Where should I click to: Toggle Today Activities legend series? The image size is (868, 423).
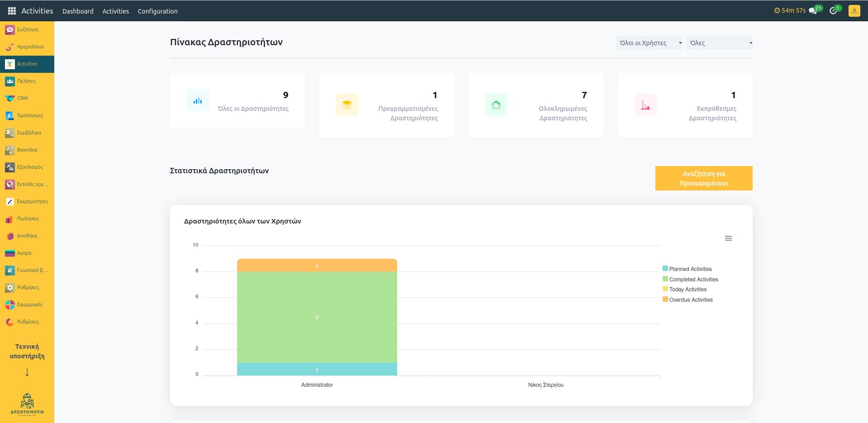tap(684, 289)
